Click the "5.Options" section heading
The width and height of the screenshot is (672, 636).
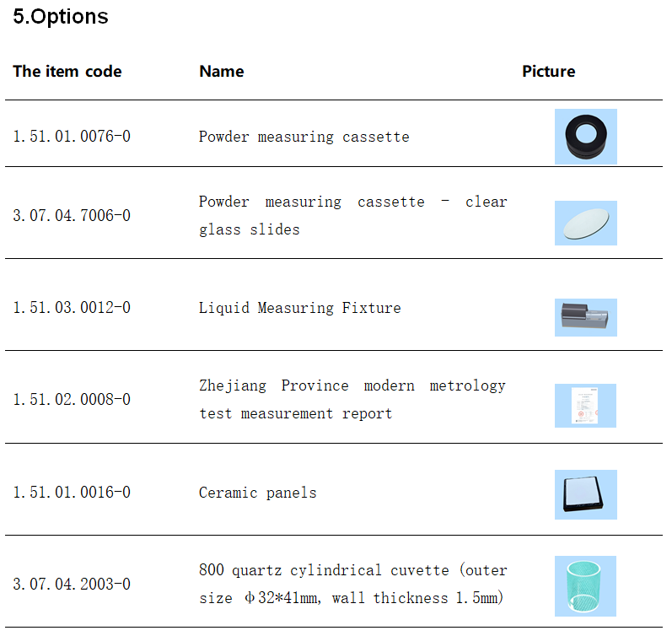pos(61,16)
